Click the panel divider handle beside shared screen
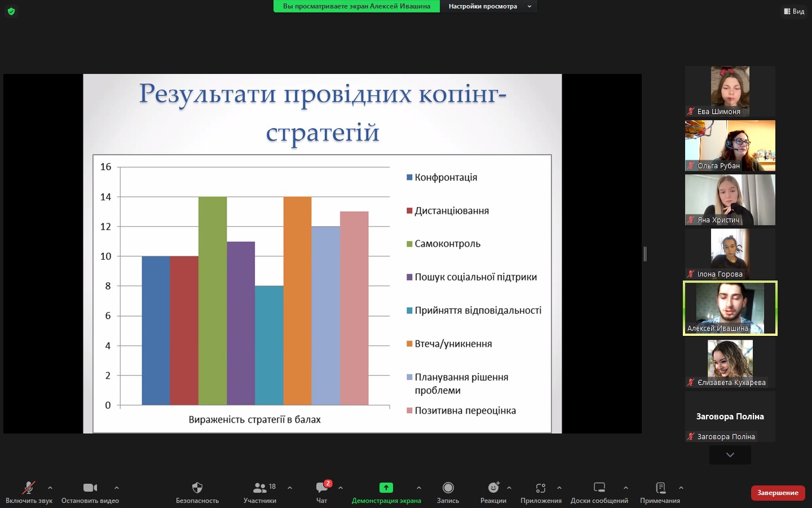This screenshot has height=508, width=812. [645, 254]
